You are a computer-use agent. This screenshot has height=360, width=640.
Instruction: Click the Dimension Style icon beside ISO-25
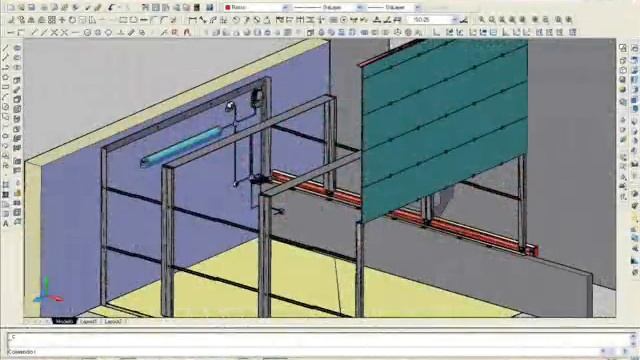pyautogui.click(x=464, y=20)
